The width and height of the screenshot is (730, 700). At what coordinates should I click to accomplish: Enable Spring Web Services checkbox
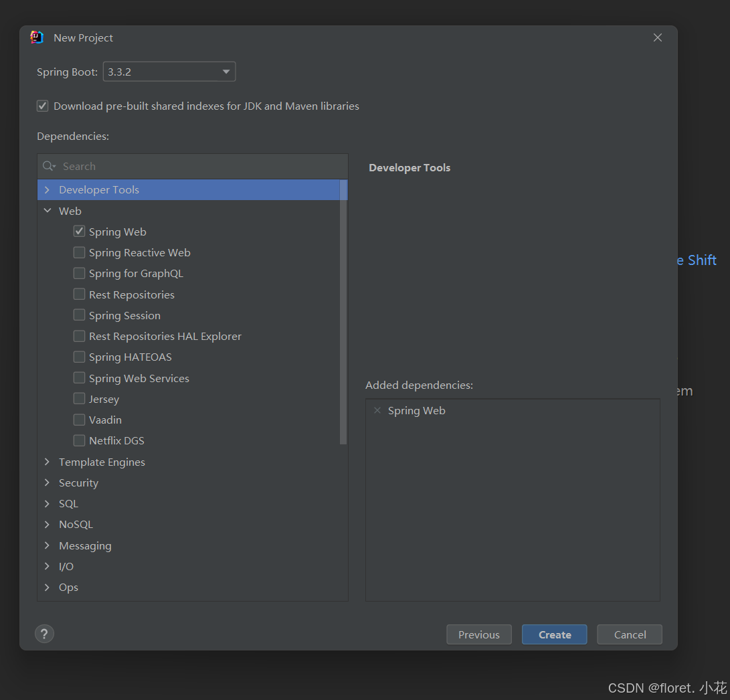pyautogui.click(x=79, y=377)
